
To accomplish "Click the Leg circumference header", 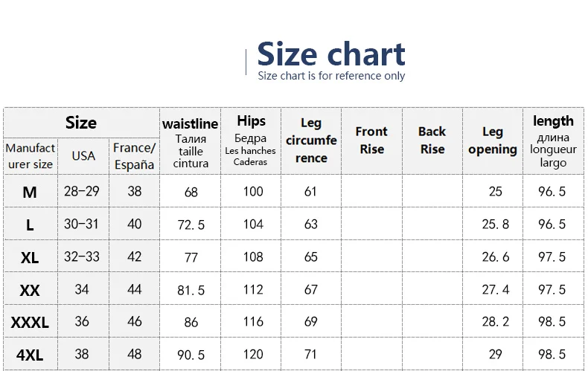I will (311, 141).
